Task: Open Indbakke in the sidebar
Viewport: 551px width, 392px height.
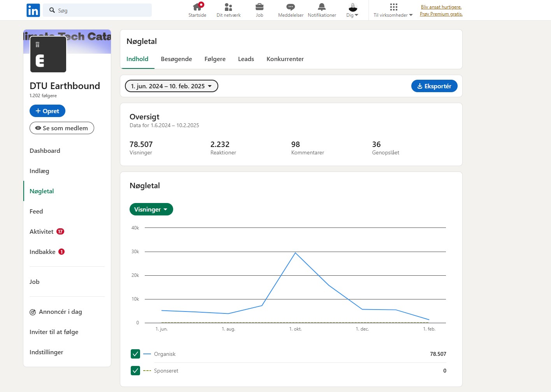Action: (x=42, y=252)
